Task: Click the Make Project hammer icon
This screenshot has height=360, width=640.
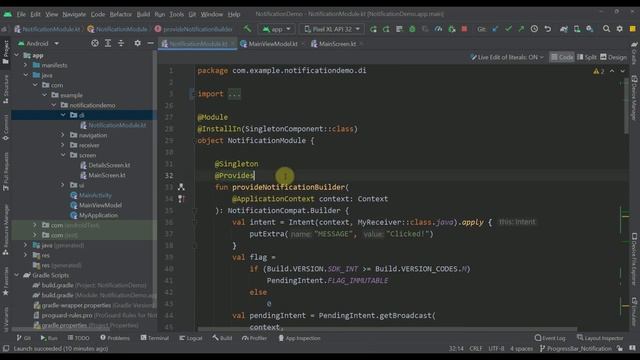Action: (x=247, y=29)
